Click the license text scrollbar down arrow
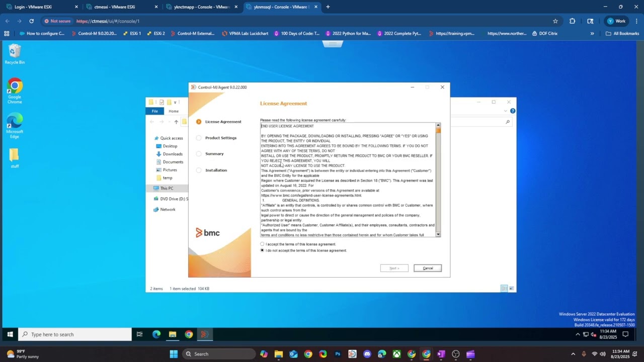This screenshot has height=362, width=644. pos(438,234)
